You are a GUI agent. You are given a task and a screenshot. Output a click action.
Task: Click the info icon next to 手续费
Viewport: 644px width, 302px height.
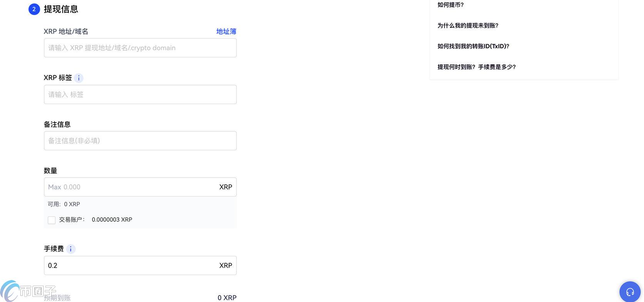click(x=70, y=249)
